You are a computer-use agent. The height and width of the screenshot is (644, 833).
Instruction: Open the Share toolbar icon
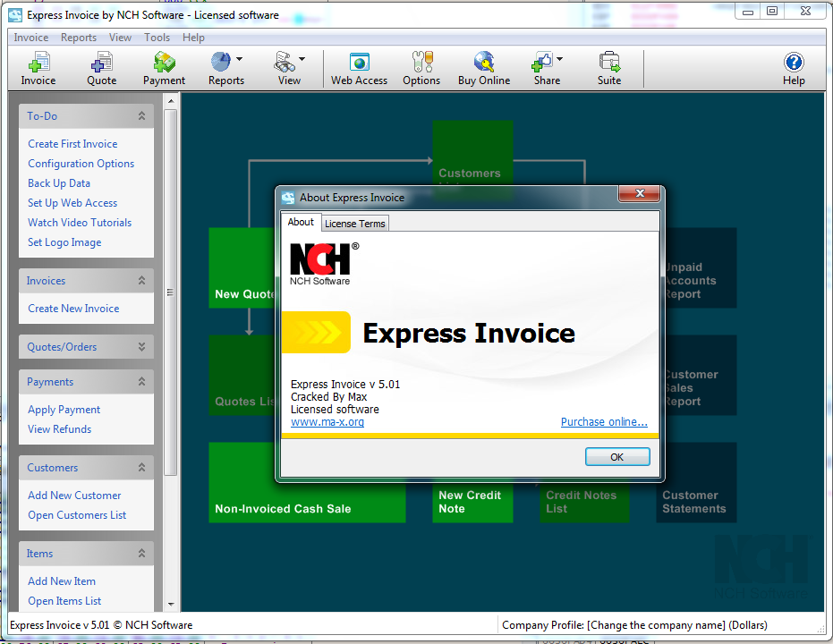pos(545,67)
